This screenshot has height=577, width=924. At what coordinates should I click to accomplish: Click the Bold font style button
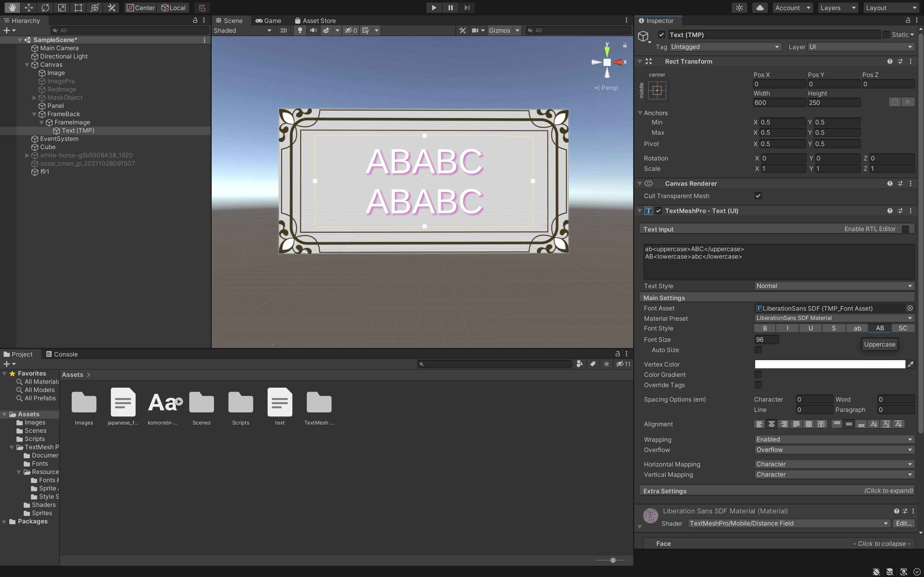click(x=765, y=328)
